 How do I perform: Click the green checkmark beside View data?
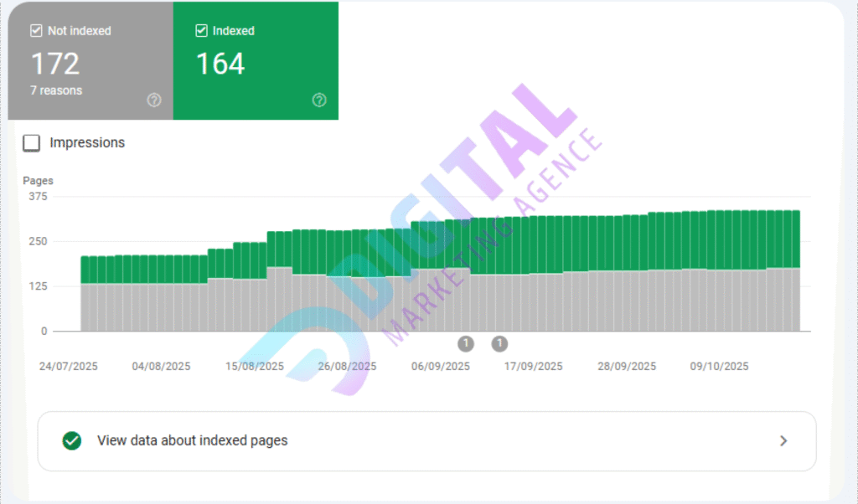pos(70,441)
